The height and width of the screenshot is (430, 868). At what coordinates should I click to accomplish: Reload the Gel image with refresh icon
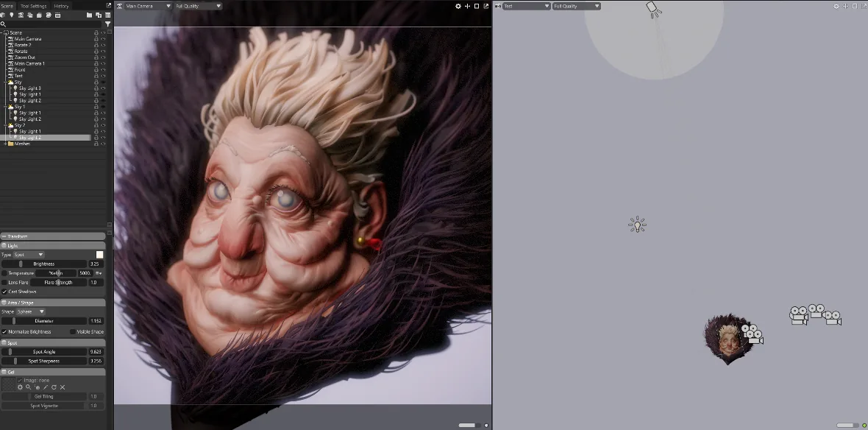[54, 387]
